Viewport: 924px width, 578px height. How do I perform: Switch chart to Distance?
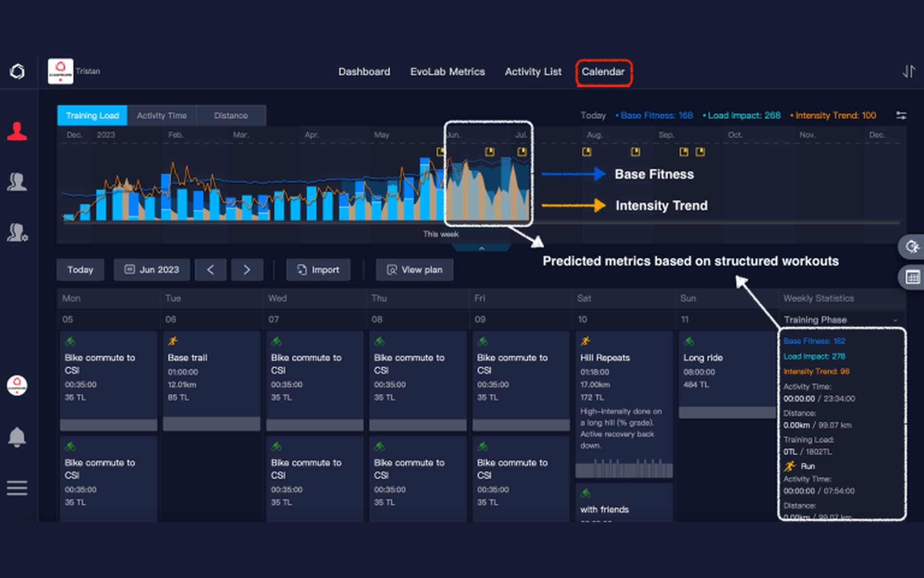[231, 116]
